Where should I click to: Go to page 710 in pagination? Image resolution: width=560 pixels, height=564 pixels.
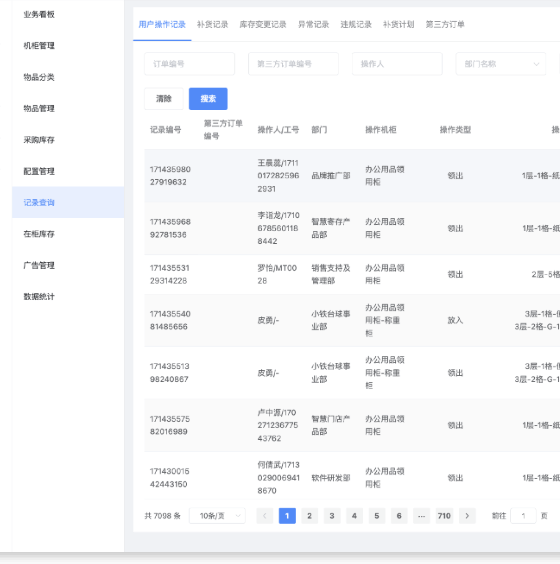point(444,516)
